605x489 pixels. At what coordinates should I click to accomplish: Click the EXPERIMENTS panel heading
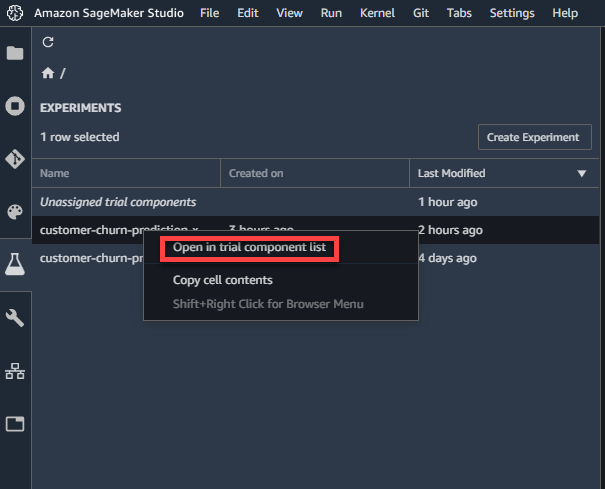pos(80,108)
